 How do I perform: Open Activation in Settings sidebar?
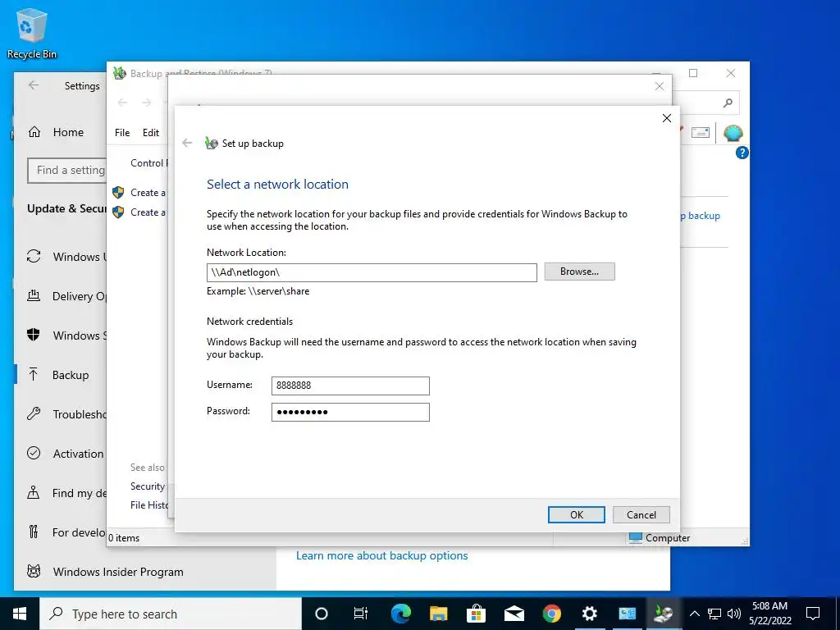66,454
